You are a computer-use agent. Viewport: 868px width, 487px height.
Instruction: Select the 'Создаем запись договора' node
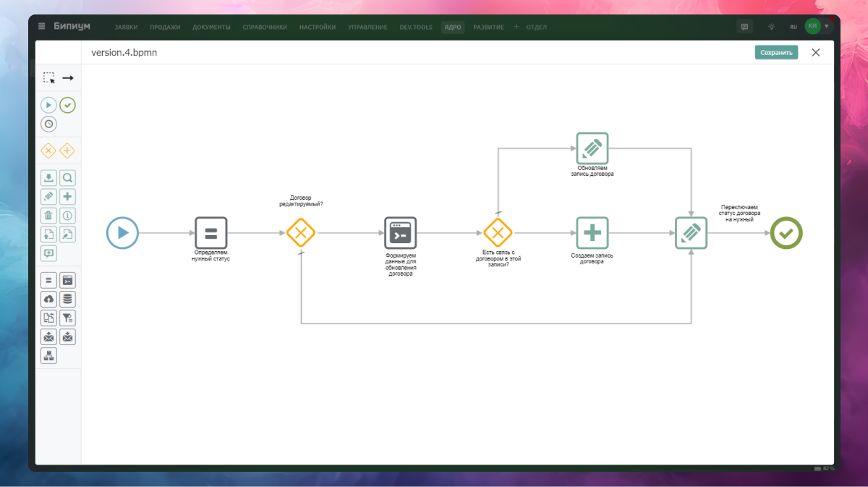(x=592, y=233)
